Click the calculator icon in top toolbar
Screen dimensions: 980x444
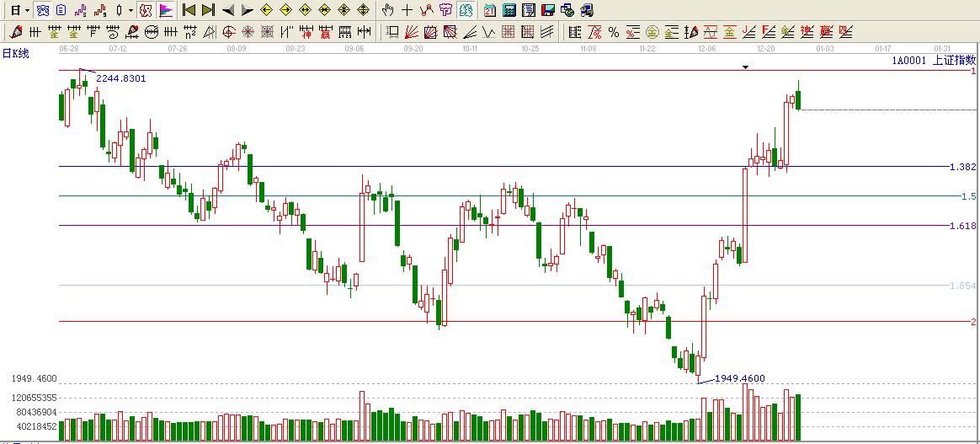pos(509,11)
